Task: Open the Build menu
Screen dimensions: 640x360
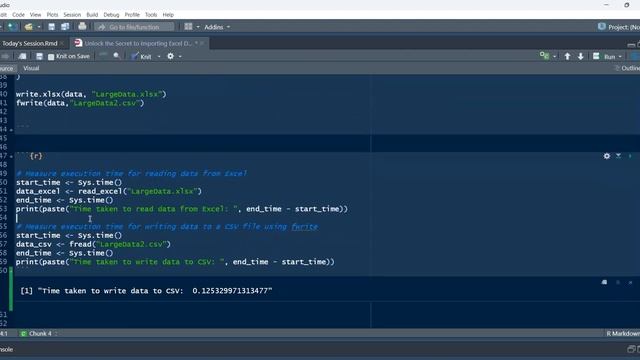Action: (x=92, y=15)
